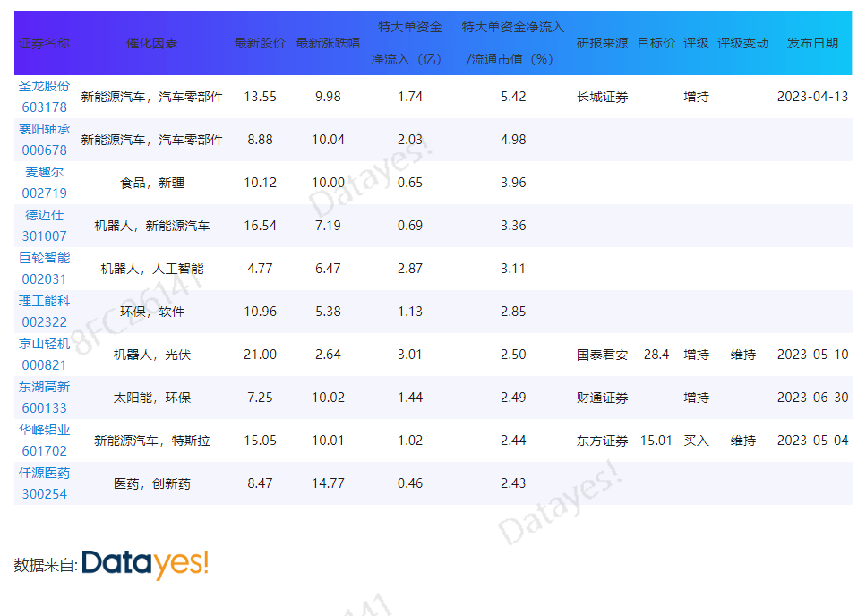Click 东方证券 research source cell

pos(602,441)
